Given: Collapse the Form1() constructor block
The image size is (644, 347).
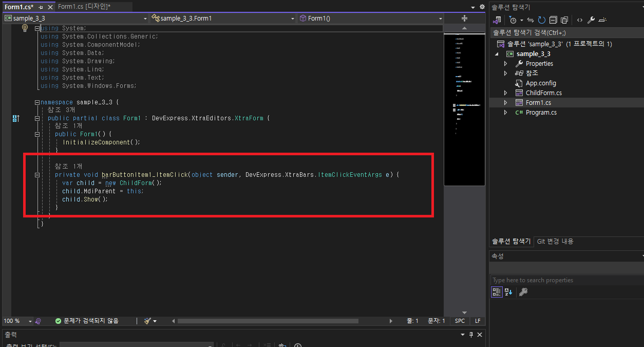Looking at the screenshot, I should pyautogui.click(x=37, y=134).
